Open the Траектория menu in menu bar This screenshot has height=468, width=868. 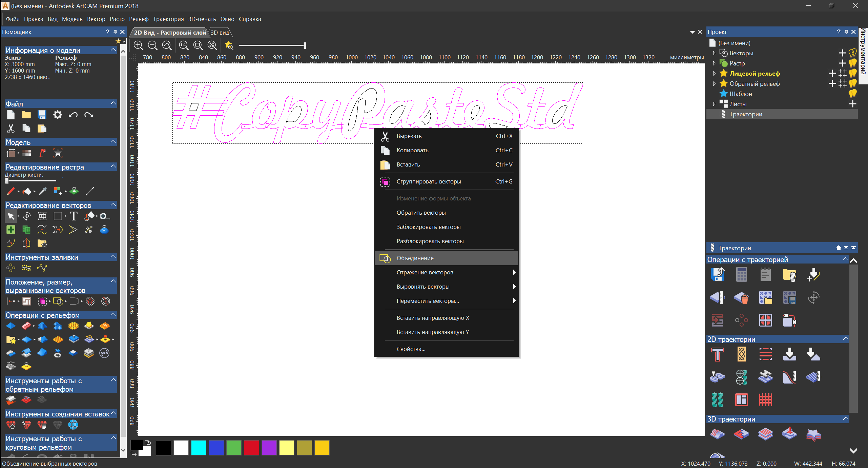[x=168, y=19]
